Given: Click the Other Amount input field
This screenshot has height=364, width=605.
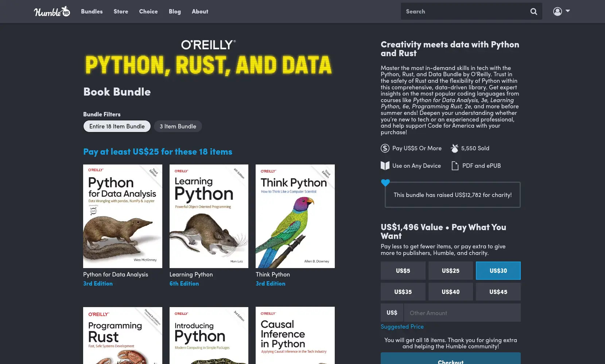Looking at the screenshot, I should (x=462, y=313).
